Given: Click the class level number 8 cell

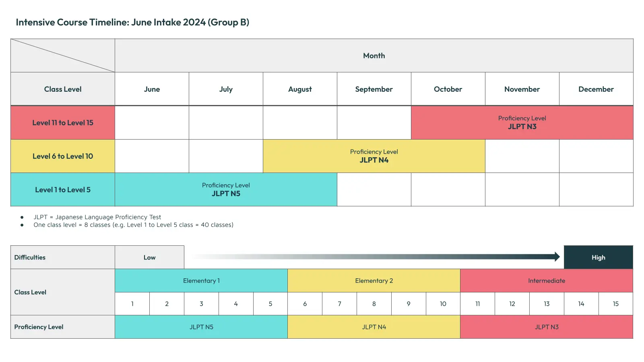Looking at the screenshot, I should pos(374,304).
